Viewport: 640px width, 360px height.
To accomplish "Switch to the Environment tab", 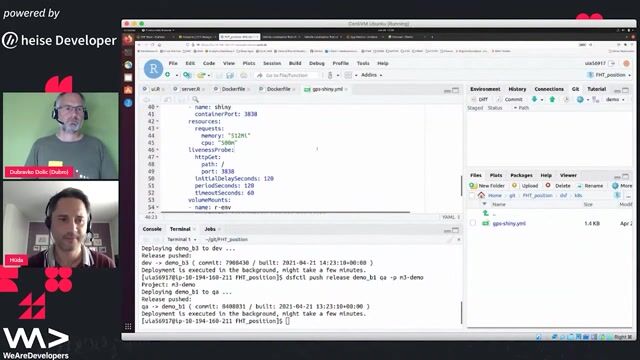I will tap(485, 89).
